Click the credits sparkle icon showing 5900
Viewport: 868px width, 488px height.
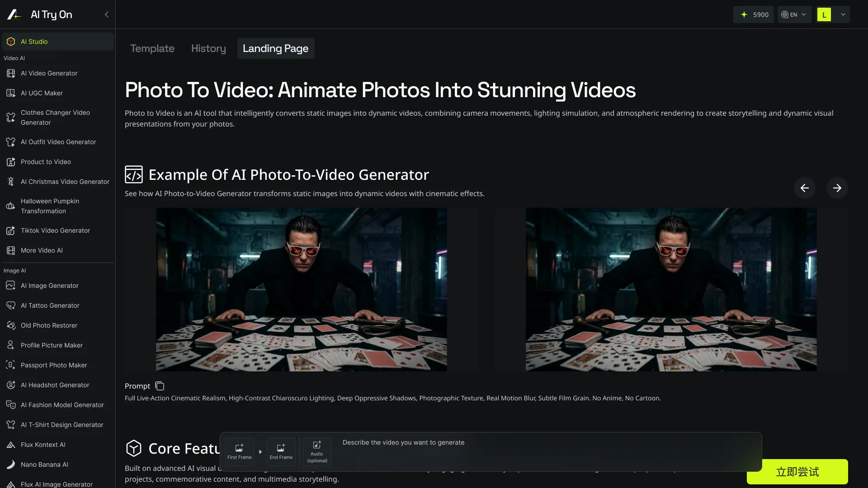click(744, 14)
